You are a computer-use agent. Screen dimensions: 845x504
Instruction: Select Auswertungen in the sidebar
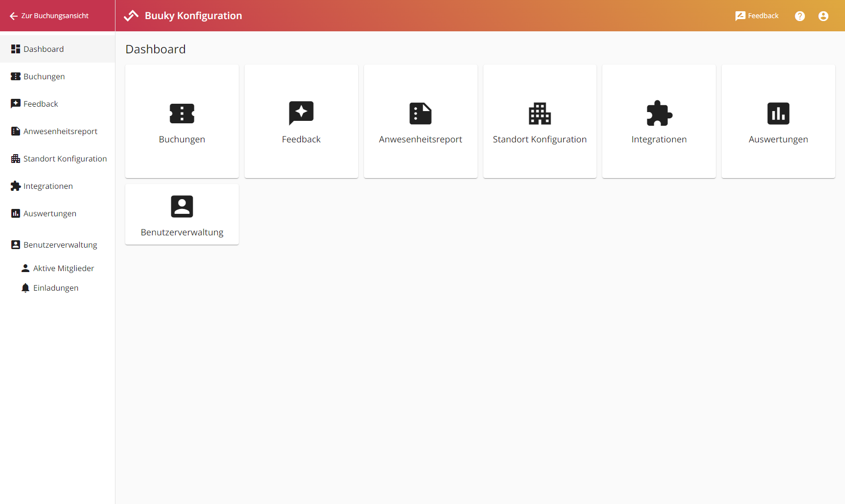click(49, 213)
